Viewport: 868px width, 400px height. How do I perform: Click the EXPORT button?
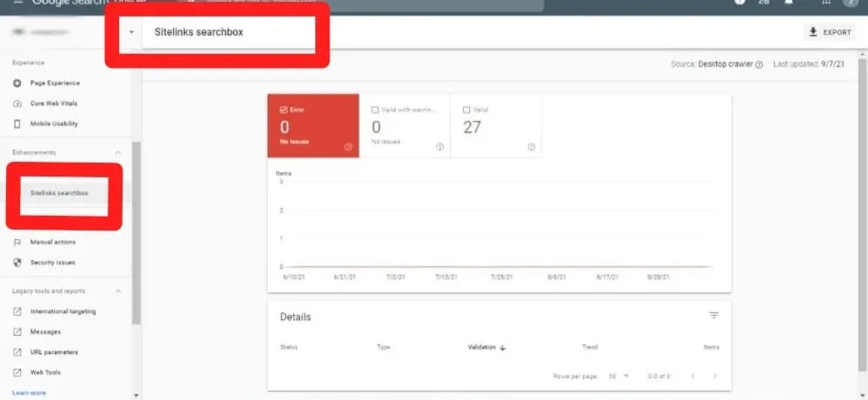[831, 32]
